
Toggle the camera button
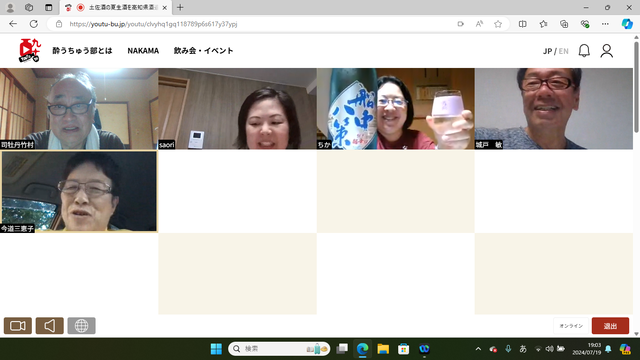tap(18, 326)
